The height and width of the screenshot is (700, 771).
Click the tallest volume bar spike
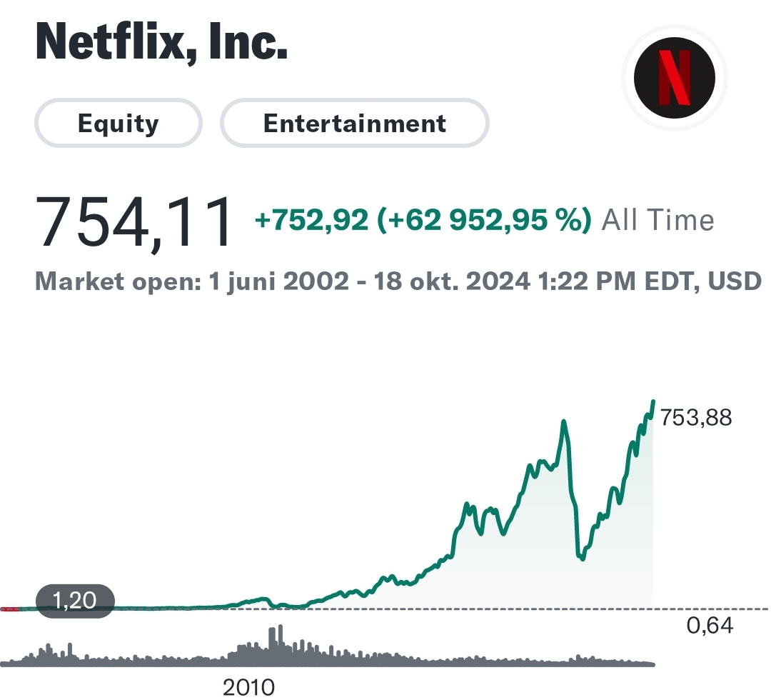coord(280,636)
